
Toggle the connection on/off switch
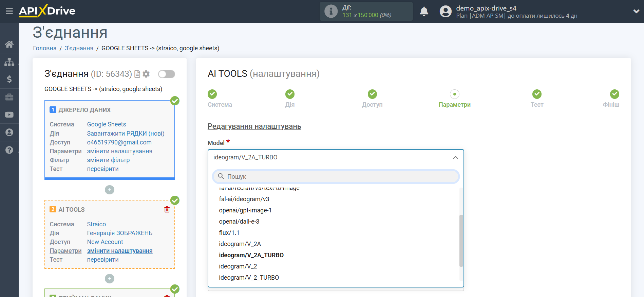pyautogui.click(x=166, y=74)
